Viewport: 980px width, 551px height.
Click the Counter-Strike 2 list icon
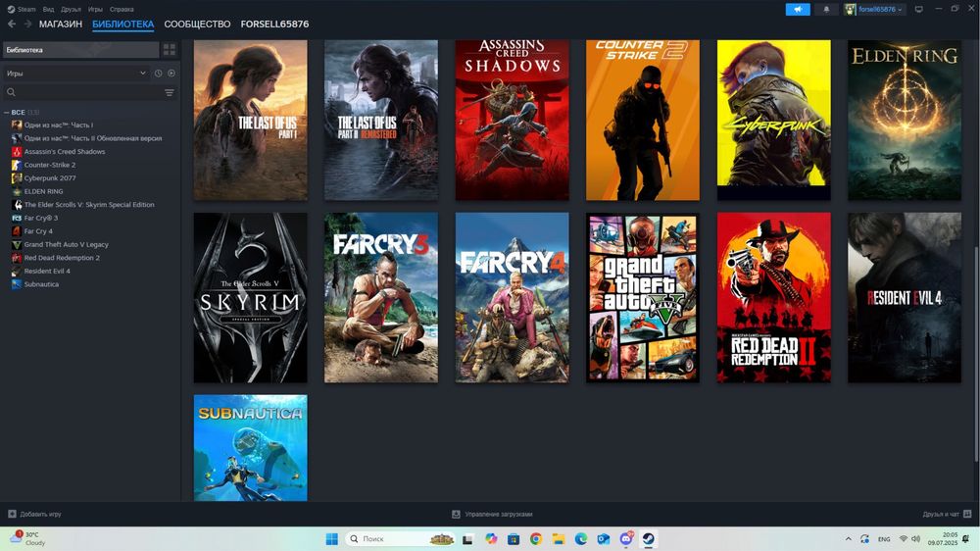click(17, 165)
